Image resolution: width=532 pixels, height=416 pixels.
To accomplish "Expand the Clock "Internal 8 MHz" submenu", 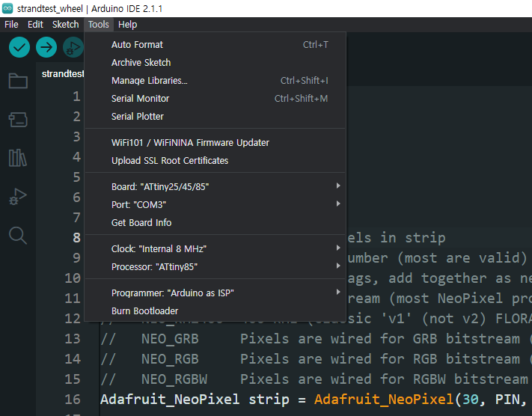I will (215, 248).
